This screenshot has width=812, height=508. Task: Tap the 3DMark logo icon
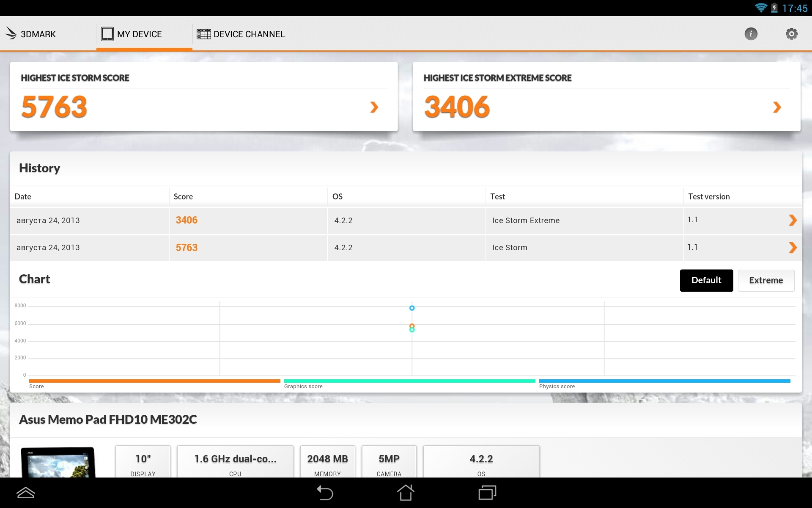point(11,33)
